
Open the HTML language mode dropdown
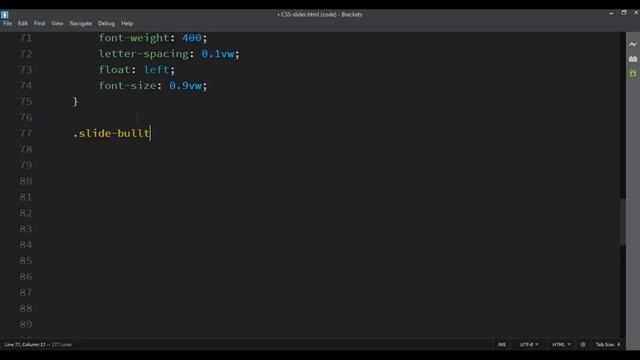[562, 344]
